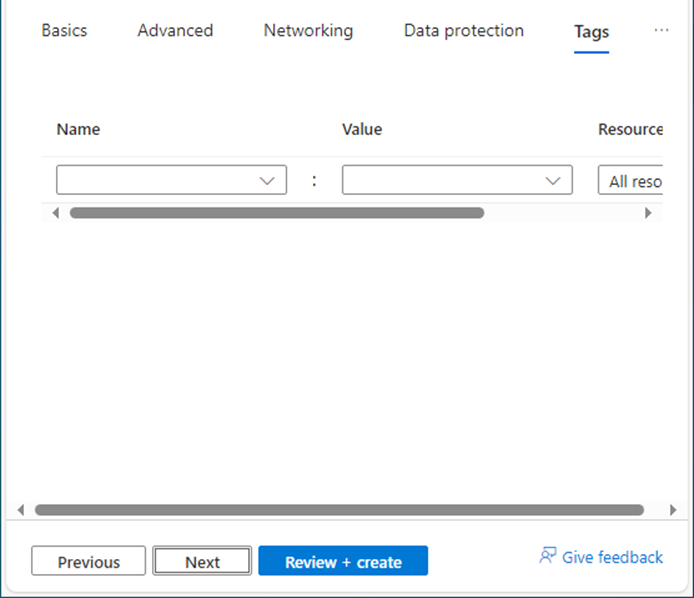Expand the tag Value dropdown chevron
The image size is (694, 598).
553,181
